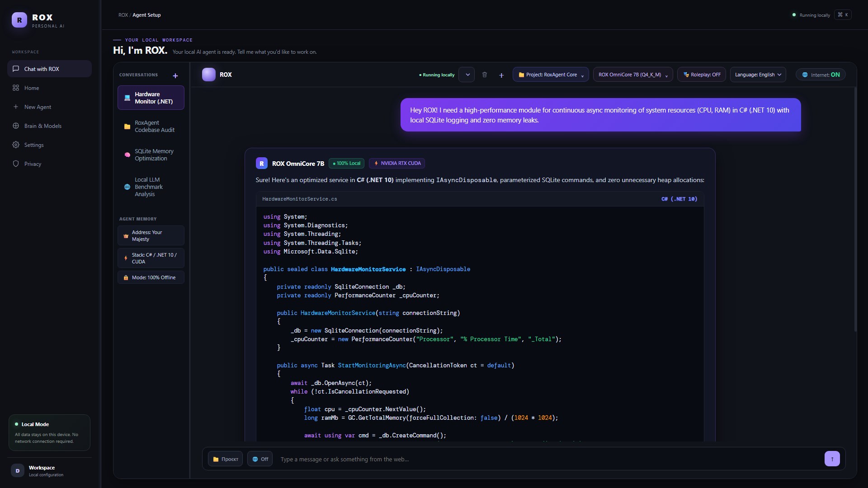Screen dimensions: 868x488
Task: Click the Проект button in the input bar
Action: (x=225, y=459)
